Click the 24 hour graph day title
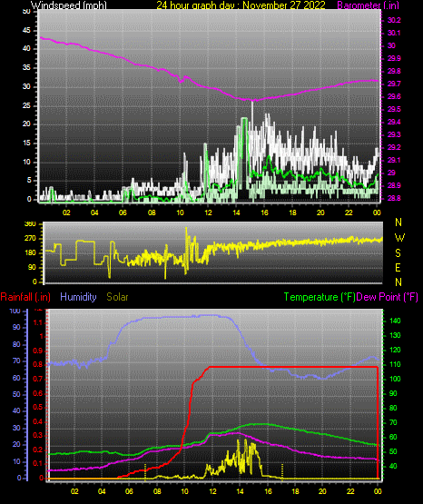This screenshot has height=504, width=423. 241,5
